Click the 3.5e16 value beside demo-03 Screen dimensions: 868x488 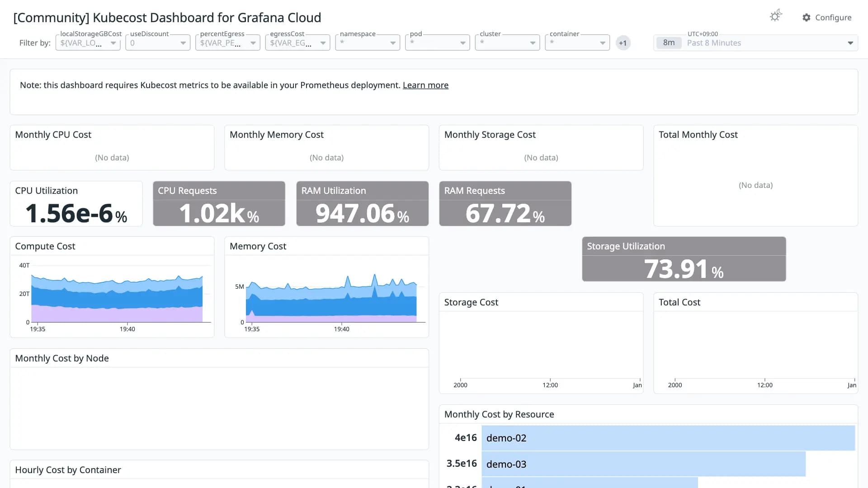[x=462, y=464]
